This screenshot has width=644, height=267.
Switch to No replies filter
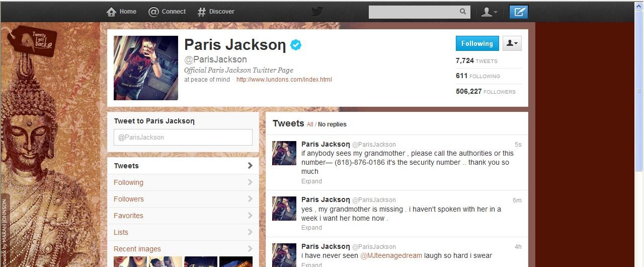(x=332, y=124)
